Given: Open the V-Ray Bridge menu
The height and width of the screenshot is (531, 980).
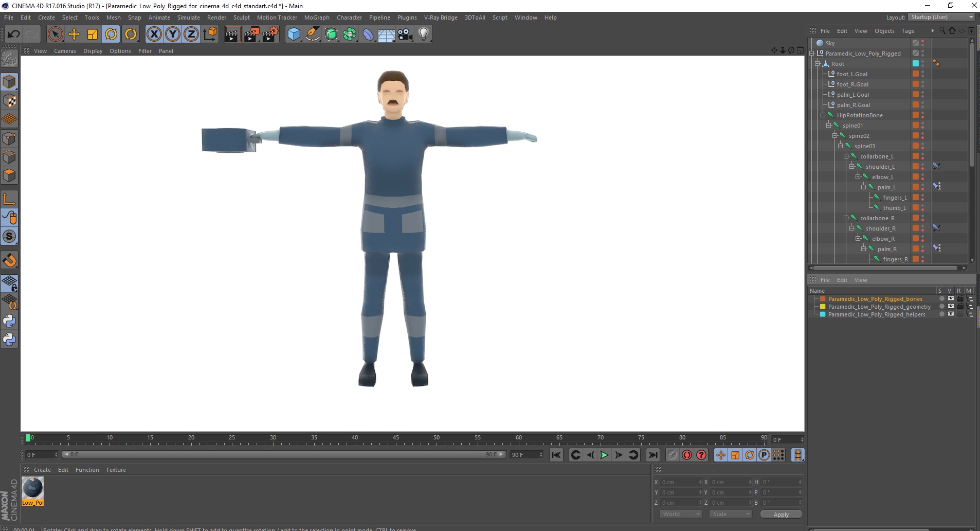Looking at the screenshot, I should pyautogui.click(x=441, y=17).
